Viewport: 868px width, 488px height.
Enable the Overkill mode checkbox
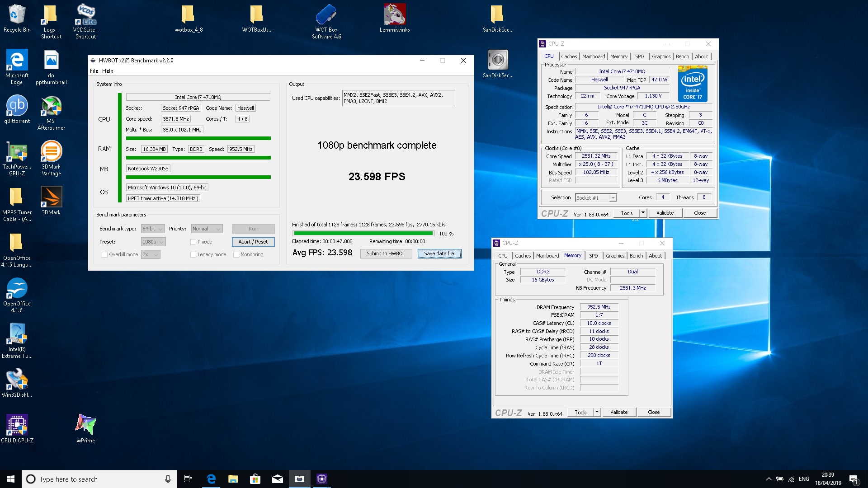(104, 255)
